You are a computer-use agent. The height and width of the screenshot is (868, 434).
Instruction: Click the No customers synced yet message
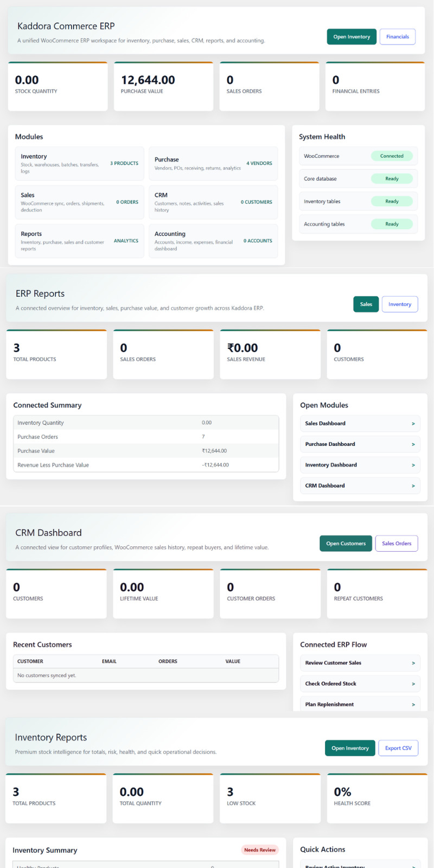click(47, 675)
